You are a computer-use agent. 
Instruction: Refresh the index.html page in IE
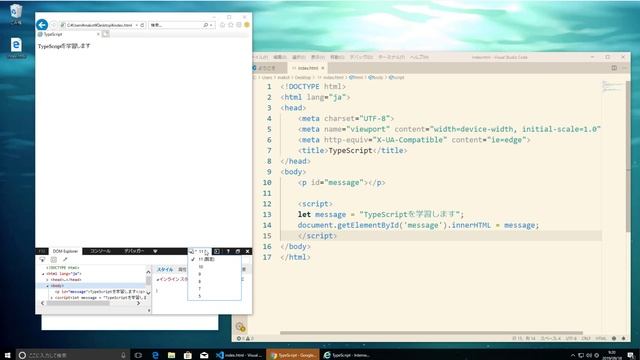point(142,25)
